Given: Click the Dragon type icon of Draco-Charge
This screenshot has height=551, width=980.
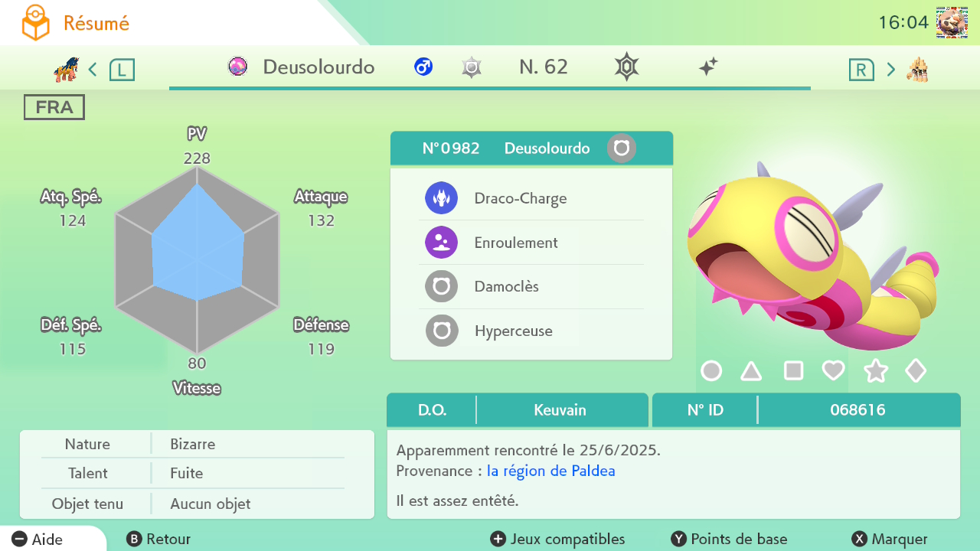Looking at the screenshot, I should (x=442, y=198).
